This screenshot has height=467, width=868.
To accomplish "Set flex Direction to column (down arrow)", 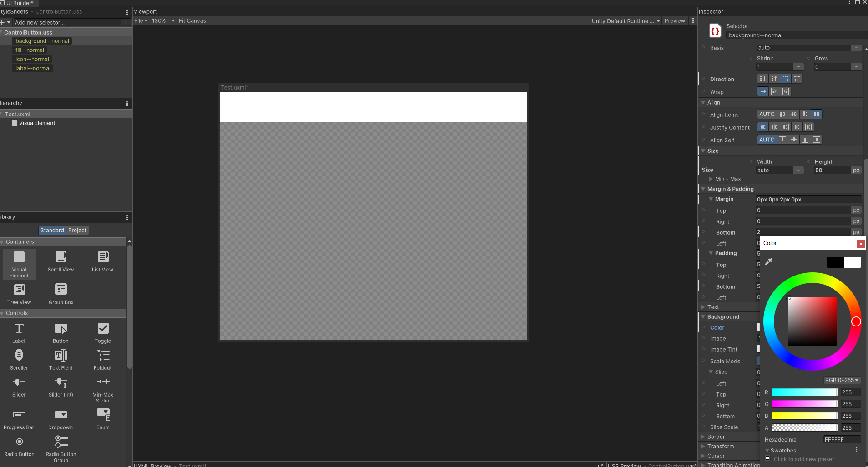I will pos(763,79).
